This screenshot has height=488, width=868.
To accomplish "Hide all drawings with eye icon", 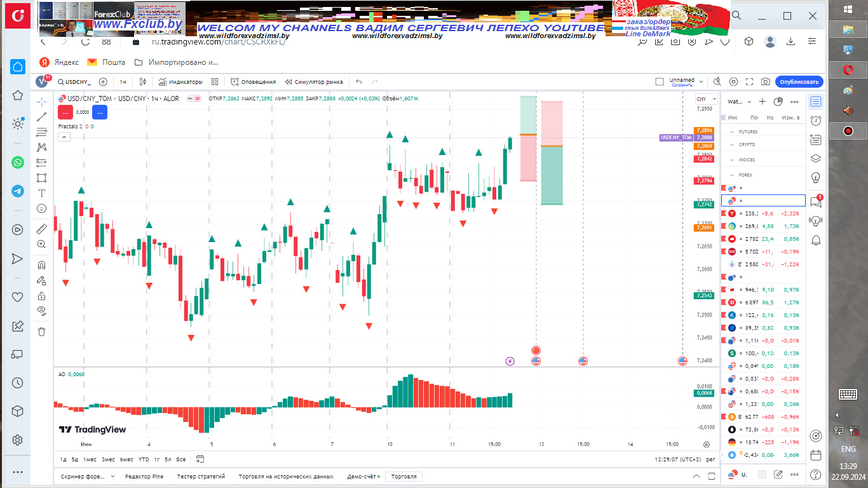I will (41, 311).
